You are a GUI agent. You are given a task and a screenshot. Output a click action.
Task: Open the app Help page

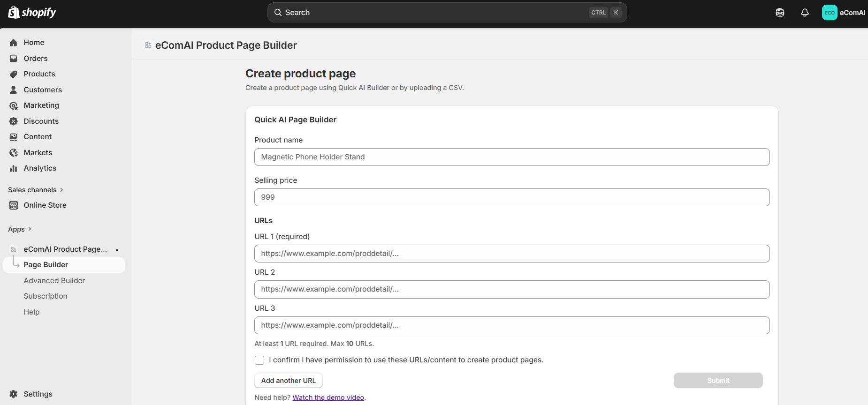31,312
